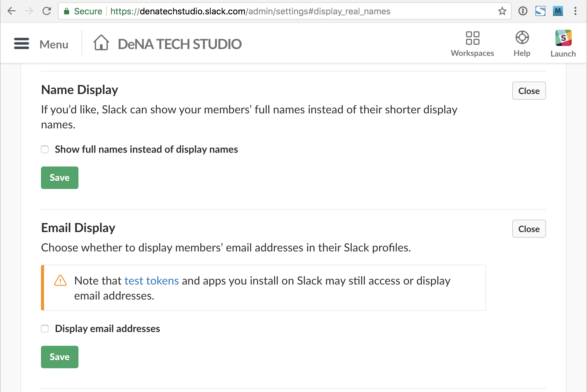Click the 'Show full names instead of display names' label

pos(146,150)
